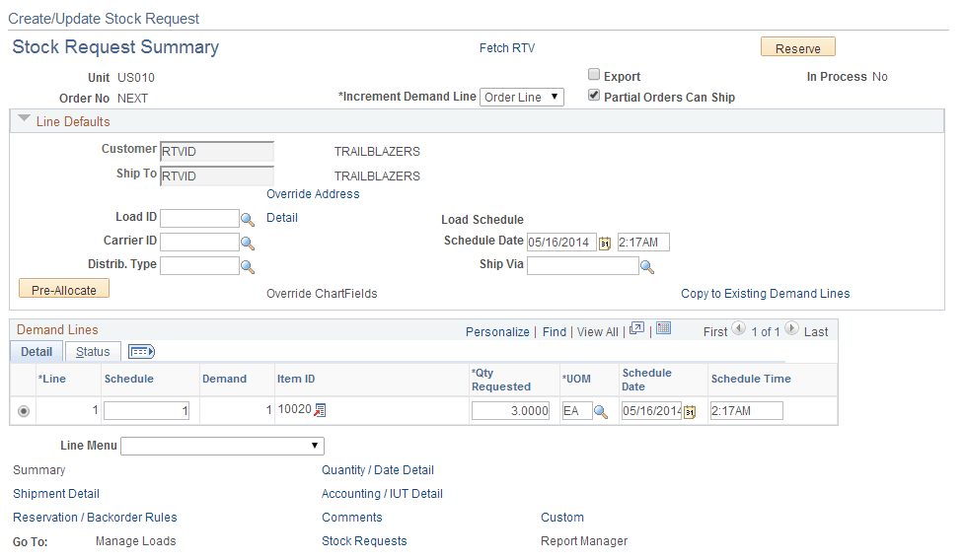Switch to the Detail tab
The height and width of the screenshot is (560, 964).
coord(37,352)
